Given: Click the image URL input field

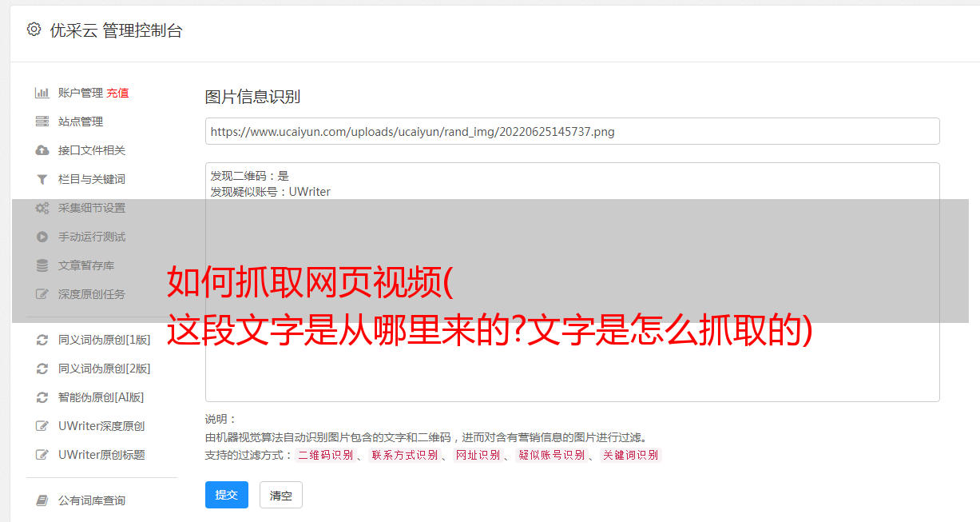Looking at the screenshot, I should click(572, 131).
